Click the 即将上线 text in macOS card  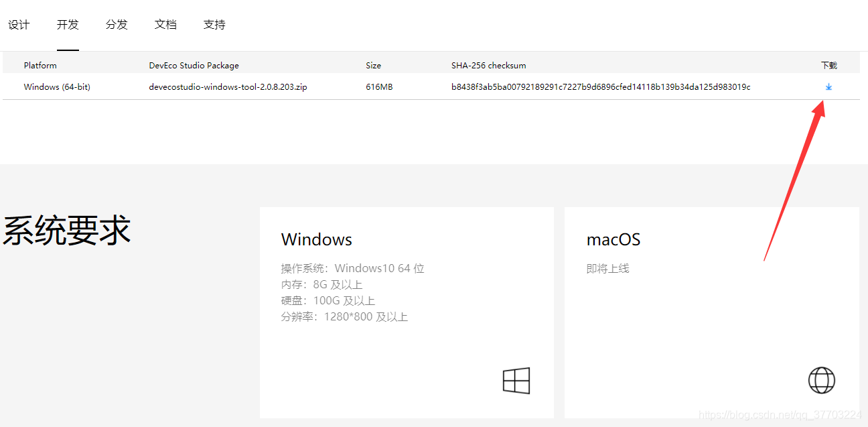(x=608, y=269)
